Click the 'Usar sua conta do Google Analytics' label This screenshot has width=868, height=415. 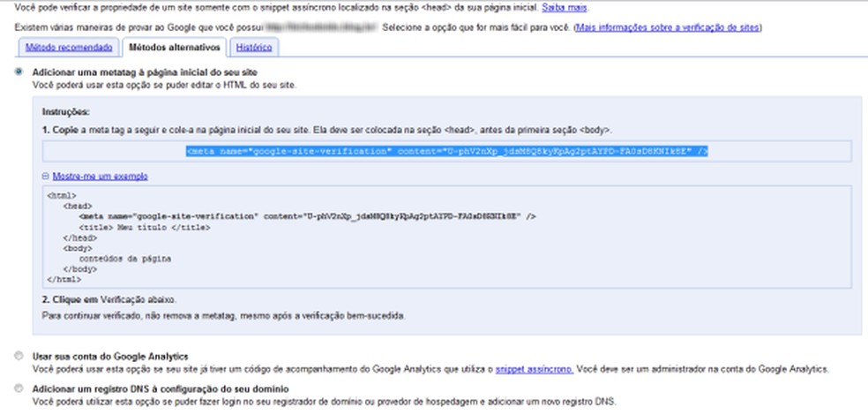[x=111, y=356]
